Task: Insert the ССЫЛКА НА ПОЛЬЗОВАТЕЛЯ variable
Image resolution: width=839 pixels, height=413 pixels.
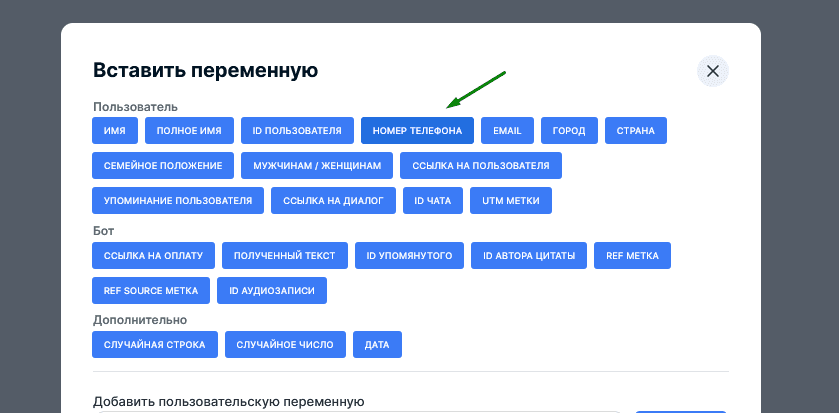Action: (x=481, y=165)
